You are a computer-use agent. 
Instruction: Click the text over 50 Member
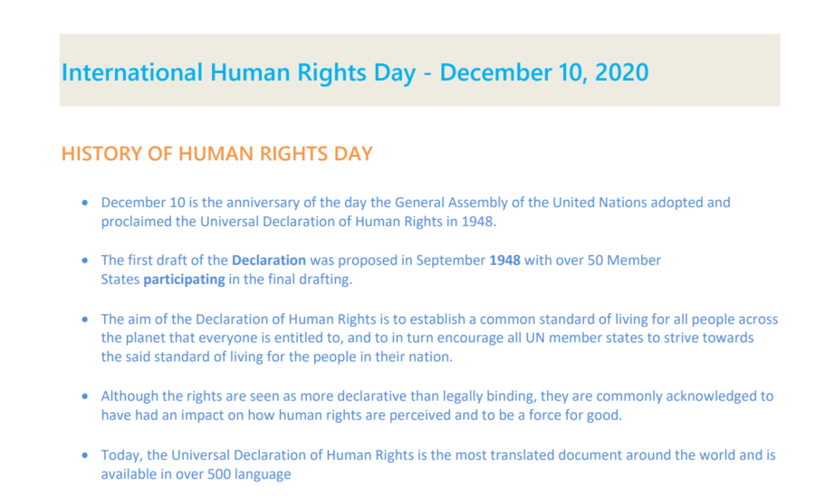click(609, 261)
